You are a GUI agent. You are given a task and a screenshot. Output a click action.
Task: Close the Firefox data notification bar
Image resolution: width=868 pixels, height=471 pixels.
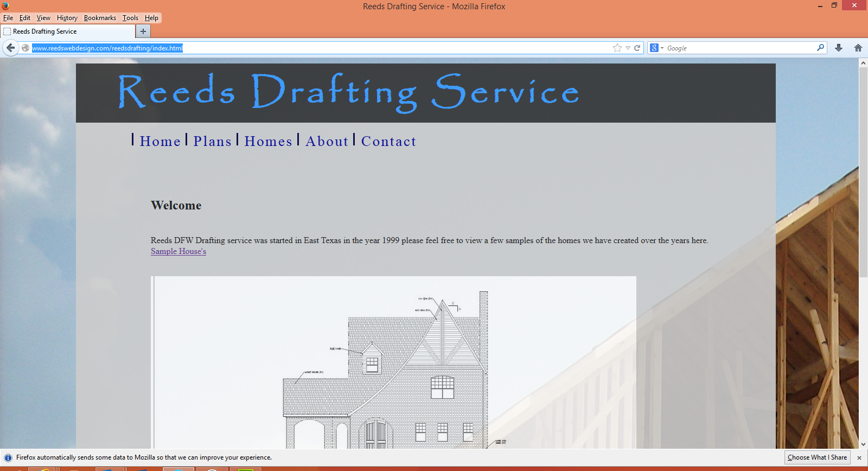(859, 458)
